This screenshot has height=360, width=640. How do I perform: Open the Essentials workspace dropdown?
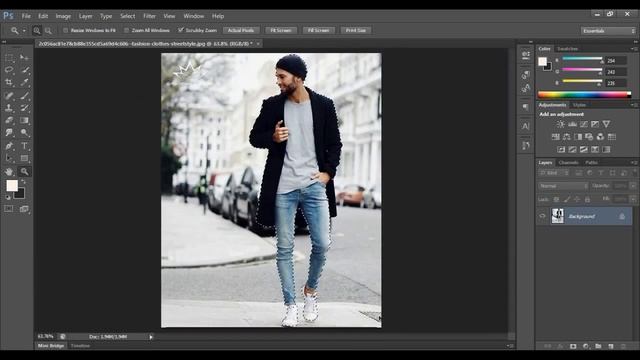tap(608, 31)
